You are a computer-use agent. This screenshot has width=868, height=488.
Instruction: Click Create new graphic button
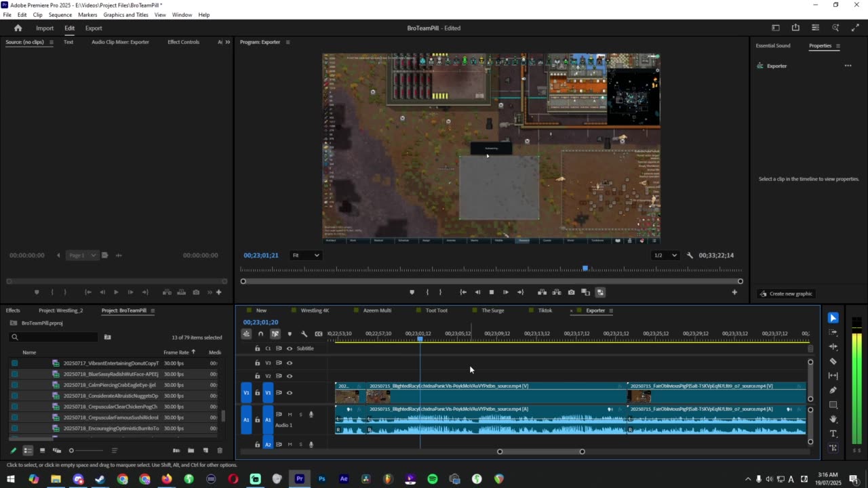[787, 293]
